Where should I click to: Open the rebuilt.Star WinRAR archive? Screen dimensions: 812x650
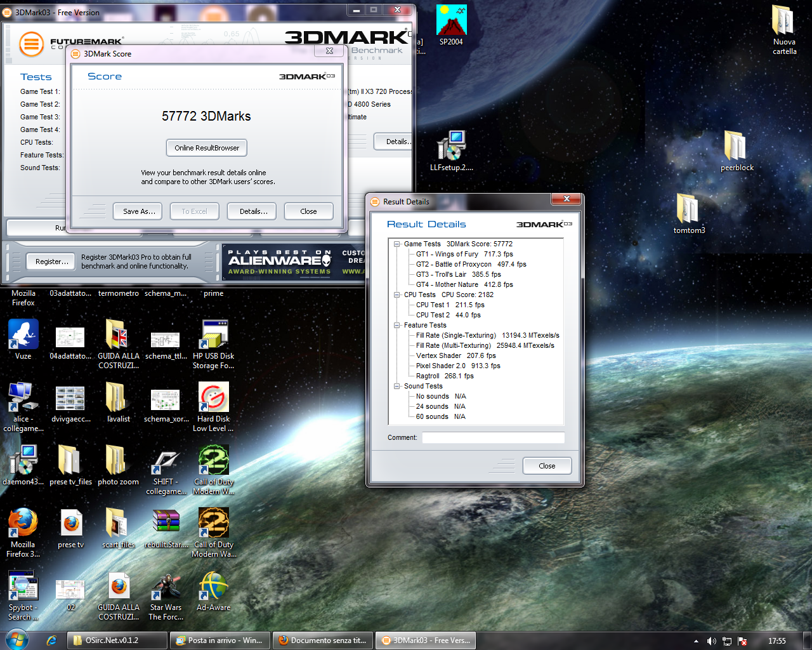pos(166,527)
